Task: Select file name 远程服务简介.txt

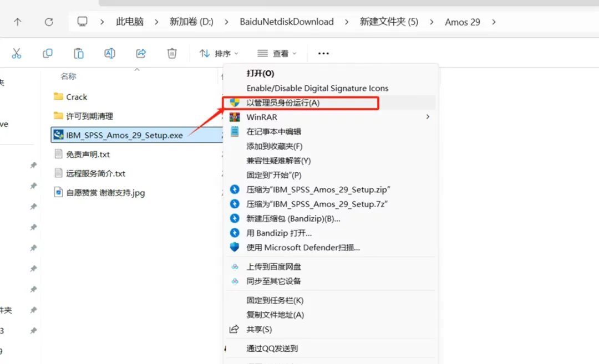Action: click(x=95, y=173)
